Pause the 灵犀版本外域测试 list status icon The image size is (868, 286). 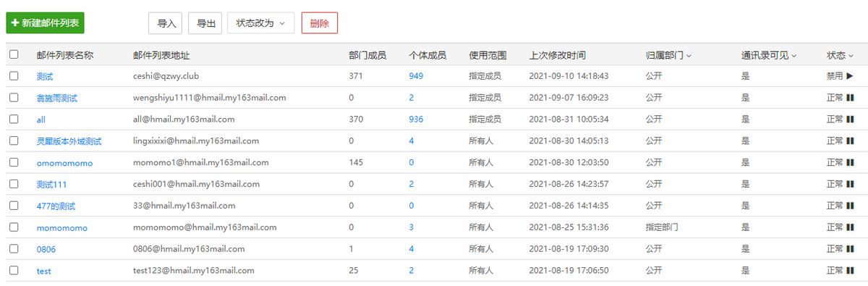pos(850,141)
